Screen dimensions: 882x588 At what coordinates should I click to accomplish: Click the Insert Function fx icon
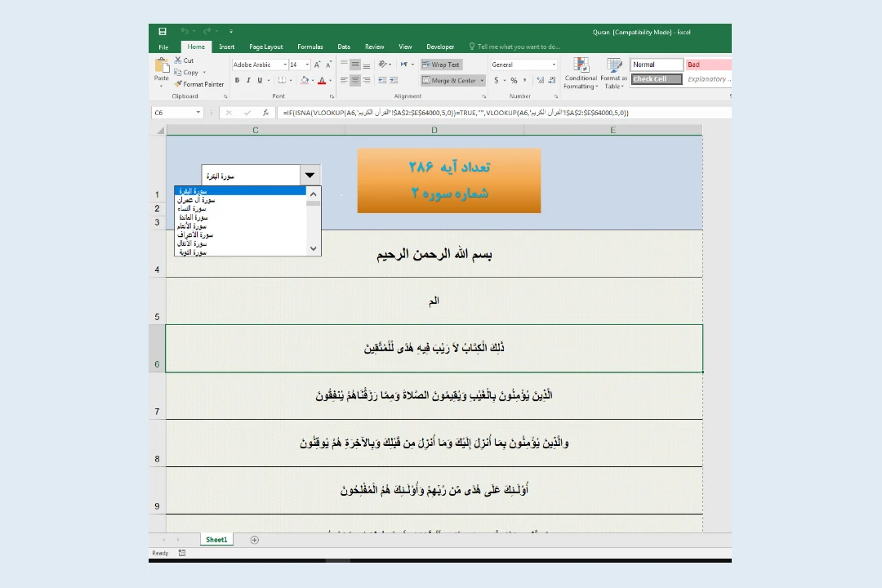click(265, 113)
